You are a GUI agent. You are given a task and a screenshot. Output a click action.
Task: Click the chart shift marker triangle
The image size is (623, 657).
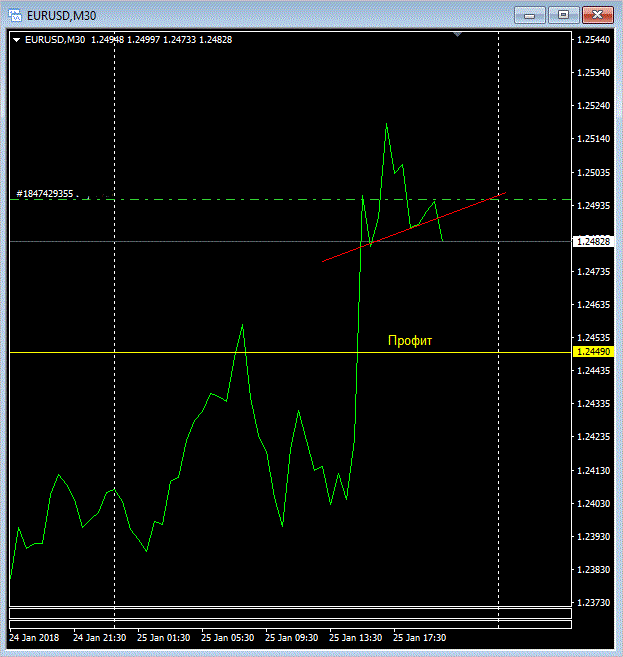coord(458,34)
